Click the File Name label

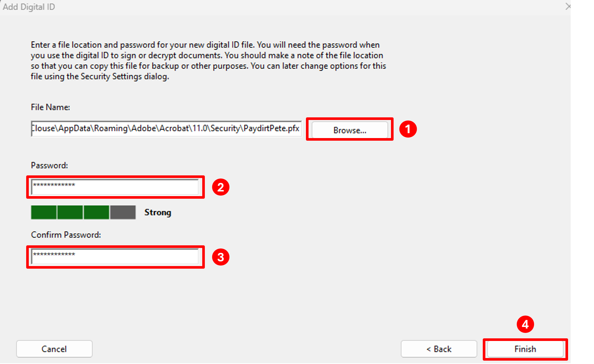point(50,107)
